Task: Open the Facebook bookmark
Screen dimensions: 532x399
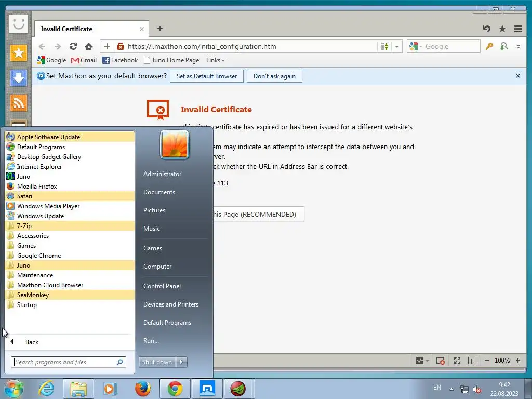Action: tap(120, 60)
